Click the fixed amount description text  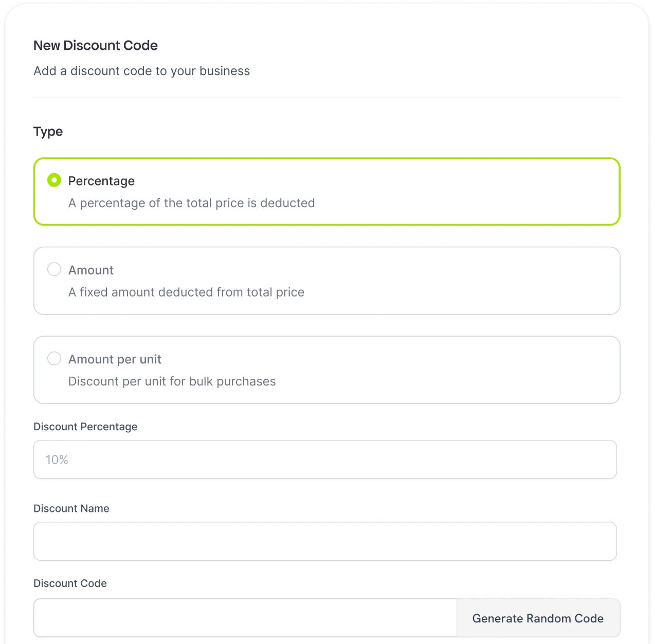coord(186,292)
